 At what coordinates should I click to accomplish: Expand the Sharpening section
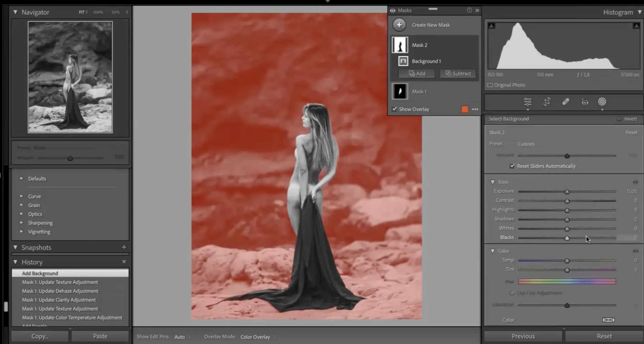pos(22,223)
